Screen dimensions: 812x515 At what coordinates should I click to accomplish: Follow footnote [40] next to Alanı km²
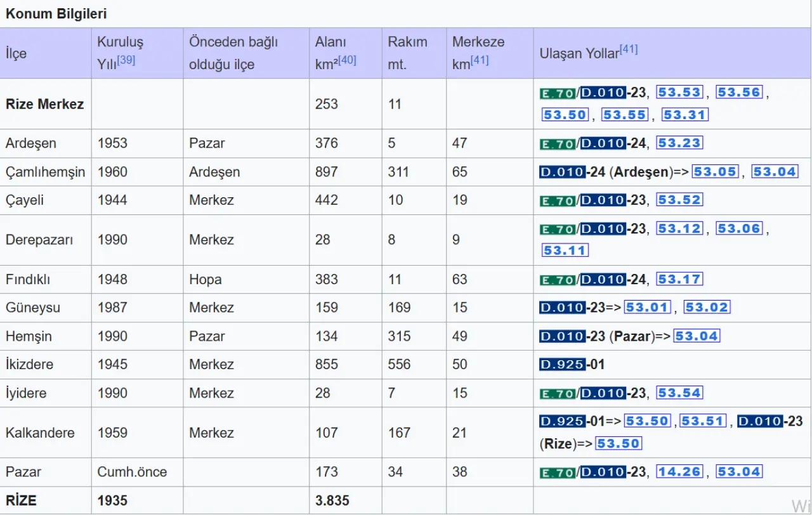point(347,60)
